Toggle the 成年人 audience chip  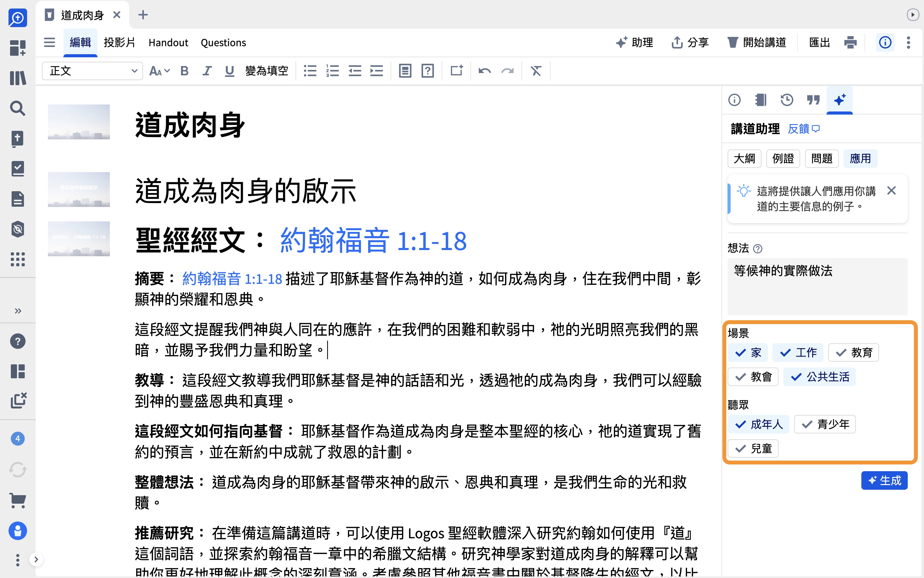[x=758, y=424]
